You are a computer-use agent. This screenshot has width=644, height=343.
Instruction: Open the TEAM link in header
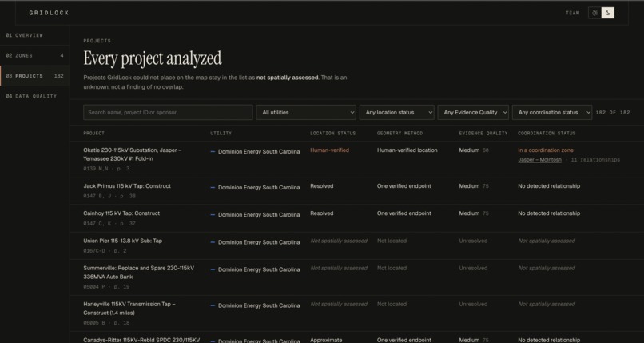573,13
